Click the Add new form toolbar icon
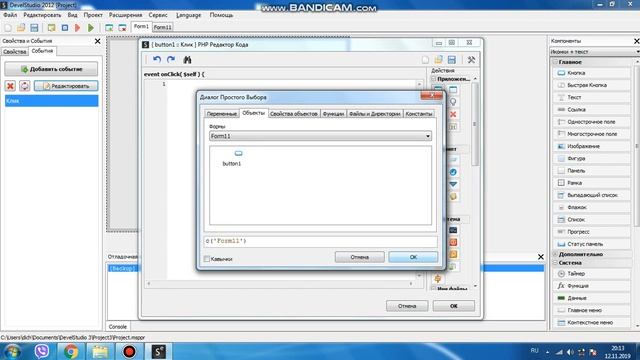This screenshot has width=640, height=360. [109, 28]
